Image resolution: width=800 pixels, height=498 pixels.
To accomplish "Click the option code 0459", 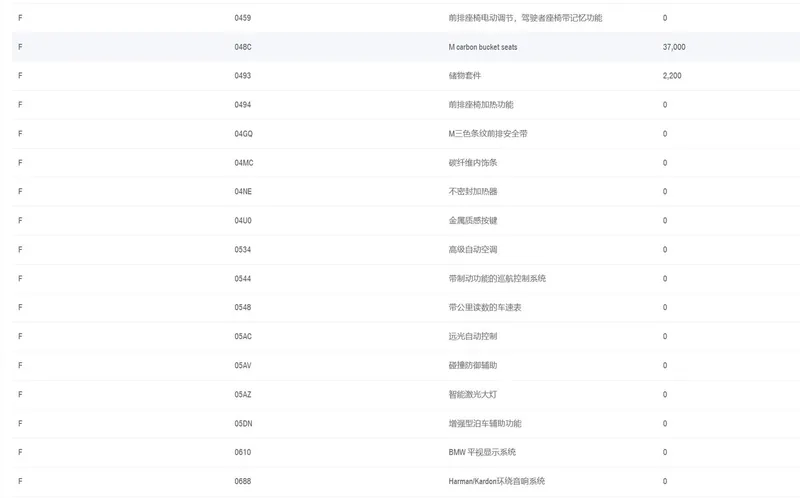I will pyautogui.click(x=242, y=18).
